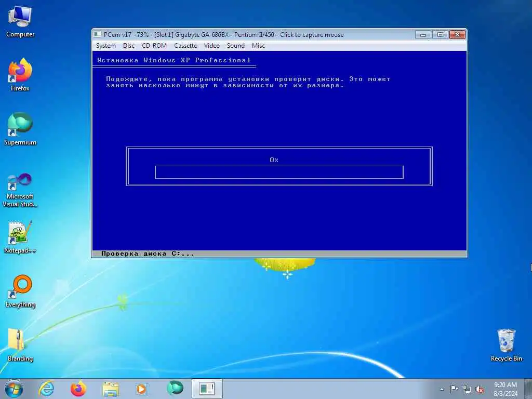This screenshot has height=399, width=532.
Task: Click the 'Установка Windows XP Professional' heading
Action: point(174,60)
